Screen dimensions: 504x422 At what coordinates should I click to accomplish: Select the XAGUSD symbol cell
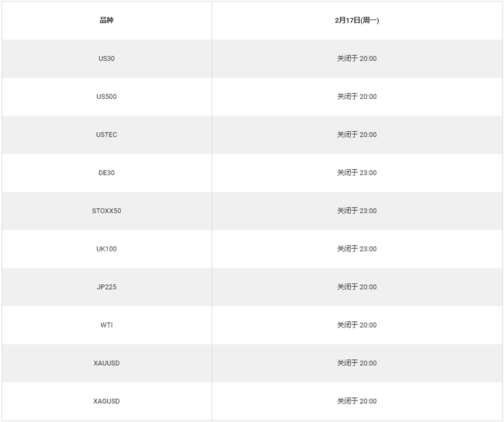point(107,401)
